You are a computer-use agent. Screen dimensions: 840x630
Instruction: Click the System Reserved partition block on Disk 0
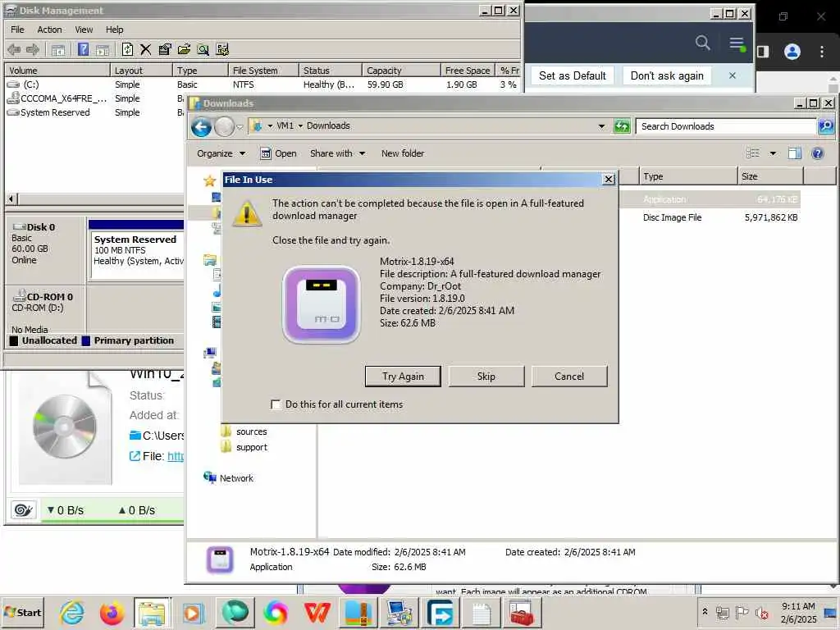[x=138, y=252]
